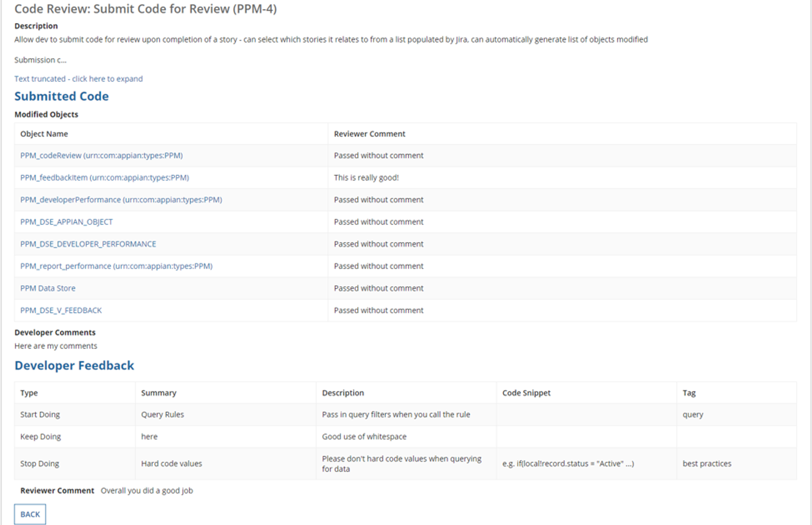Expand truncated description text link

pyautogui.click(x=78, y=79)
